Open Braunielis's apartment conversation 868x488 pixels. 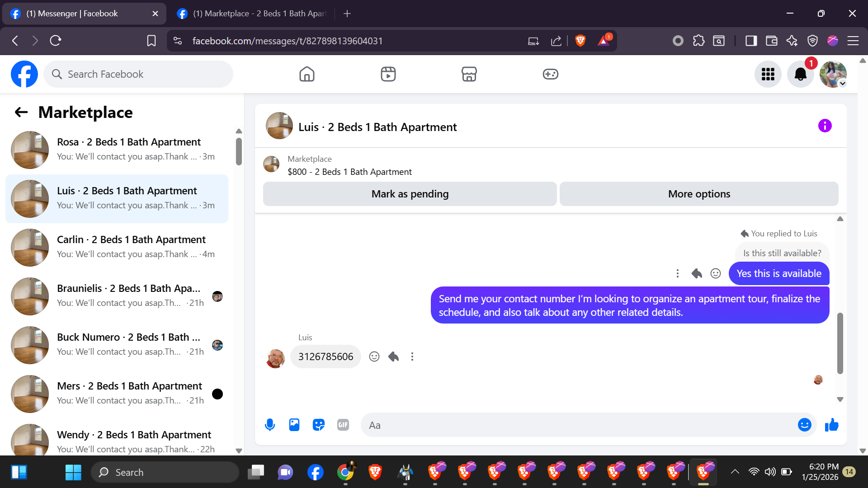click(117, 296)
